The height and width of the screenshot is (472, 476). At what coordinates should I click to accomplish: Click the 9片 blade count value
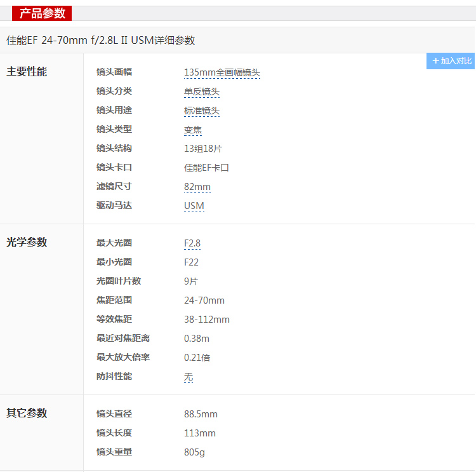coord(190,281)
